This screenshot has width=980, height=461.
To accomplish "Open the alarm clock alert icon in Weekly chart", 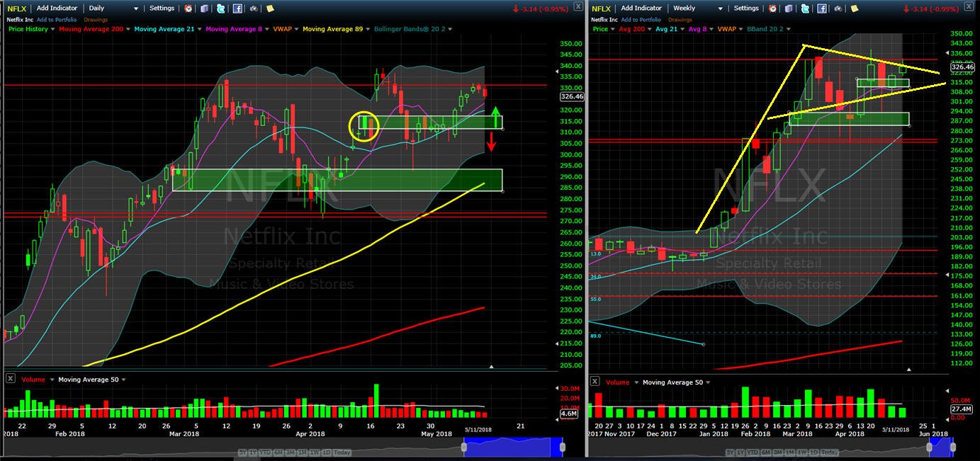I will (x=773, y=8).
